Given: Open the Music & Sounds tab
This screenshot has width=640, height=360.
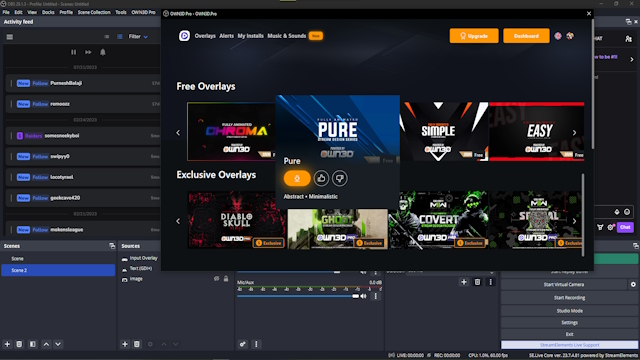Looking at the screenshot, I should [287, 36].
